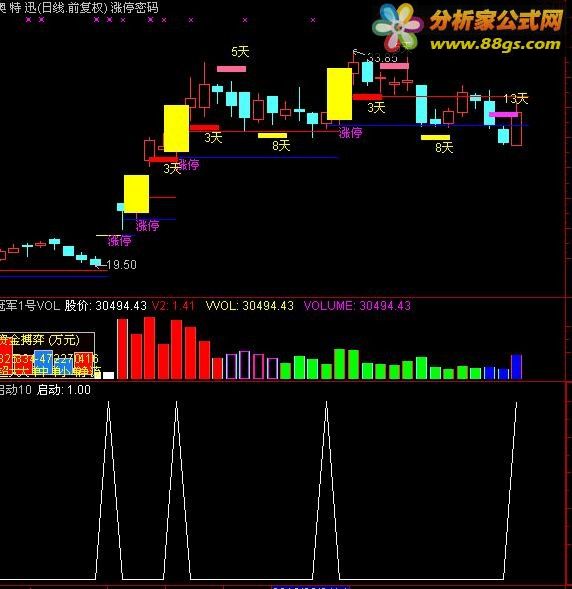This screenshot has height=589, width=572.
Task: Select the 13天 label at right
Action: pos(516,99)
